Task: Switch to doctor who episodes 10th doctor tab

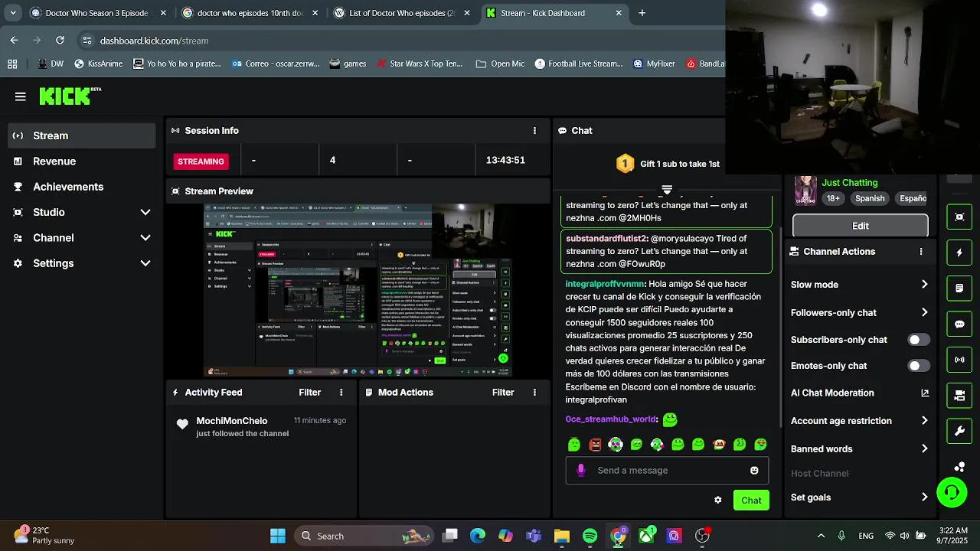Action: (x=250, y=13)
